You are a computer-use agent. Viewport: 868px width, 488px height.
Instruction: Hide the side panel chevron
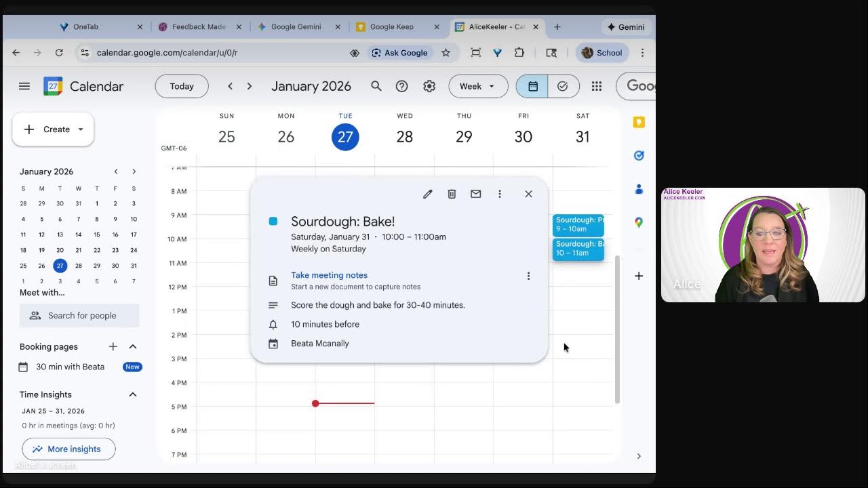(x=639, y=456)
